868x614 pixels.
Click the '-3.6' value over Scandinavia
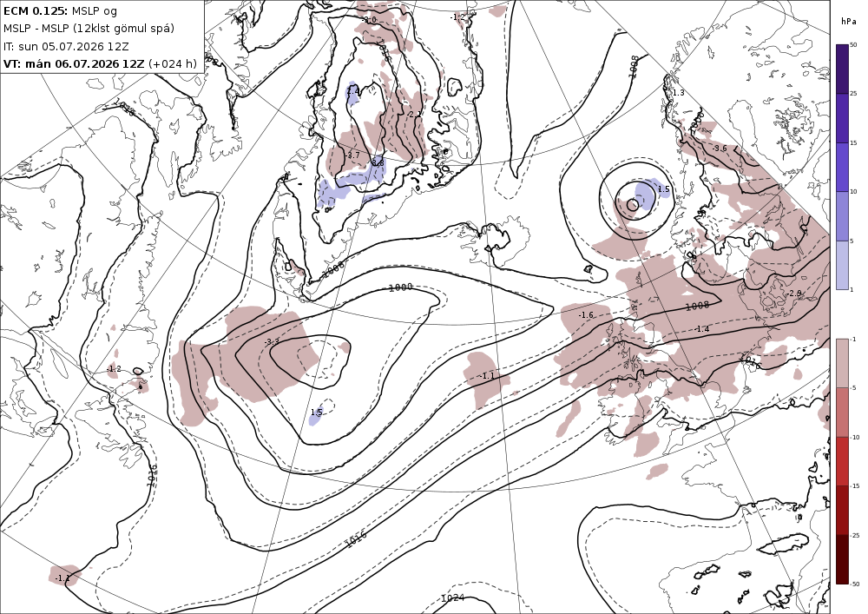719,149
